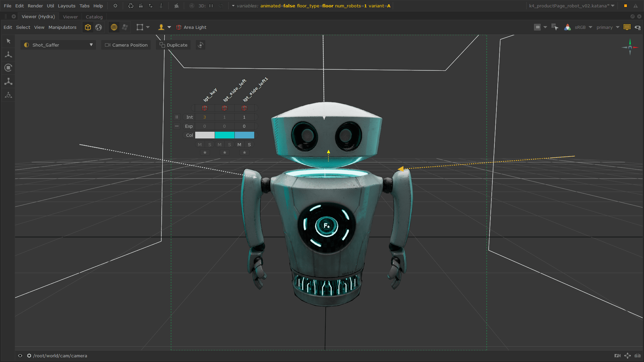Viewport: 644px width, 362px height.
Task: Activate the scale manipulator tool
Action: (8, 81)
